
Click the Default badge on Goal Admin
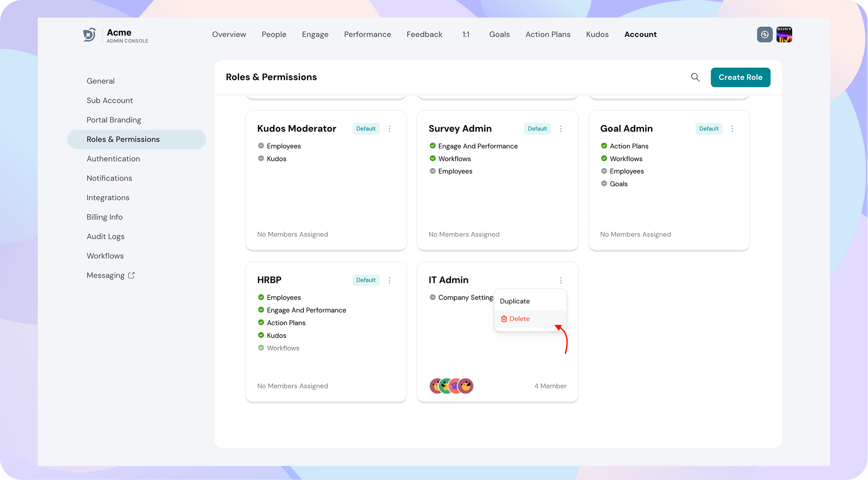coord(709,129)
